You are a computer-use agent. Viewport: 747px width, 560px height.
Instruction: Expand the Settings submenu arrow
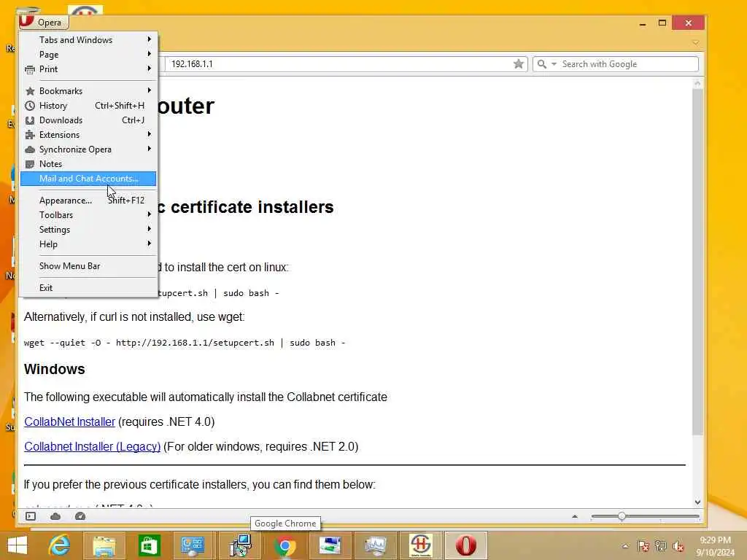[x=149, y=229]
